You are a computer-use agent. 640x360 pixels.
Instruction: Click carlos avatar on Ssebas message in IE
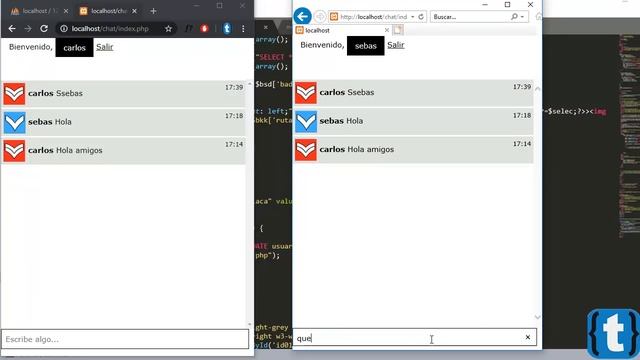click(x=306, y=93)
